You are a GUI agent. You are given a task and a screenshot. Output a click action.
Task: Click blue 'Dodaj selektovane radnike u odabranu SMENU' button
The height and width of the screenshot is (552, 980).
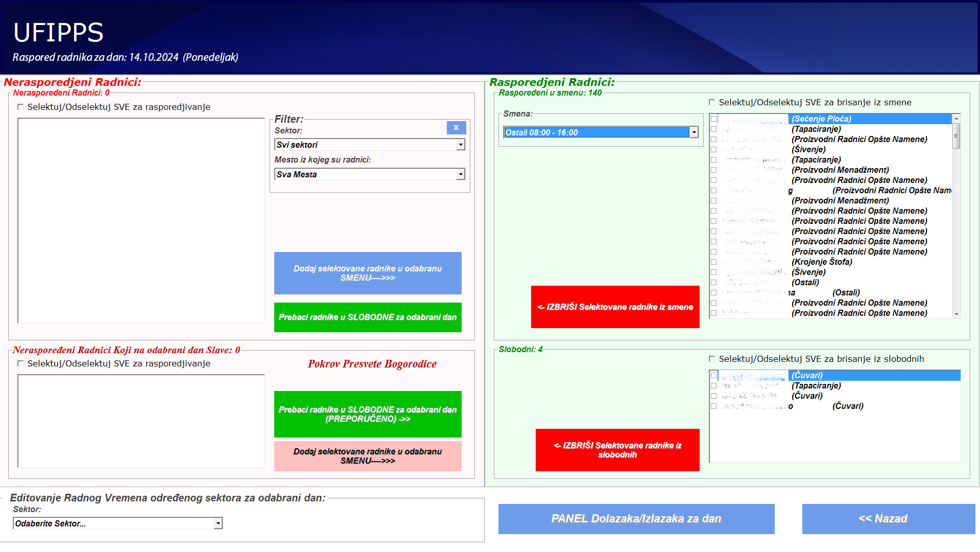[368, 273]
